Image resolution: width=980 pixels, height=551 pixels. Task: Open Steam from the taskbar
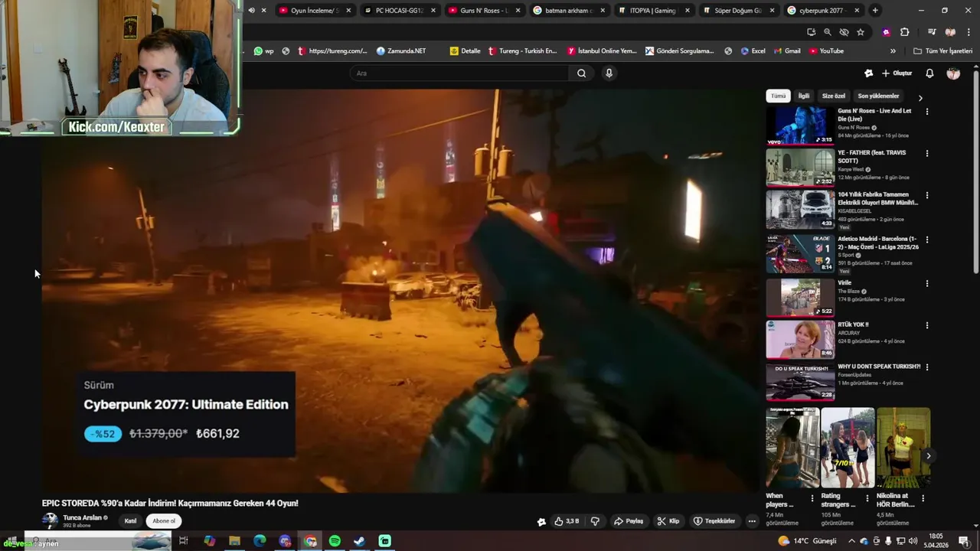(359, 541)
